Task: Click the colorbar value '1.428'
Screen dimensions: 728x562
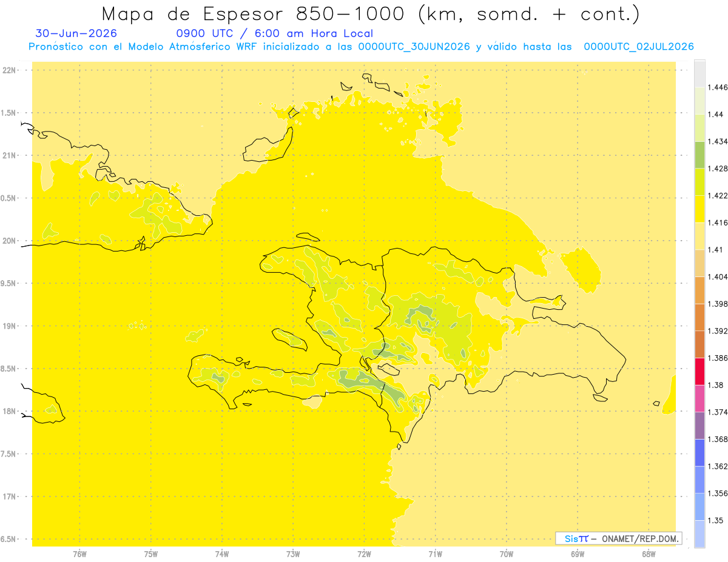Action: [x=718, y=169]
